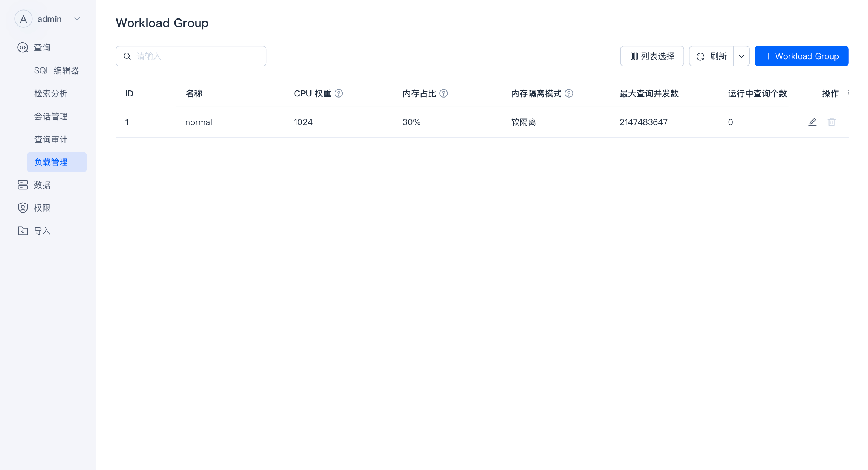Click the CPU 权重 help question icon
The image size is (868, 470).
click(339, 93)
